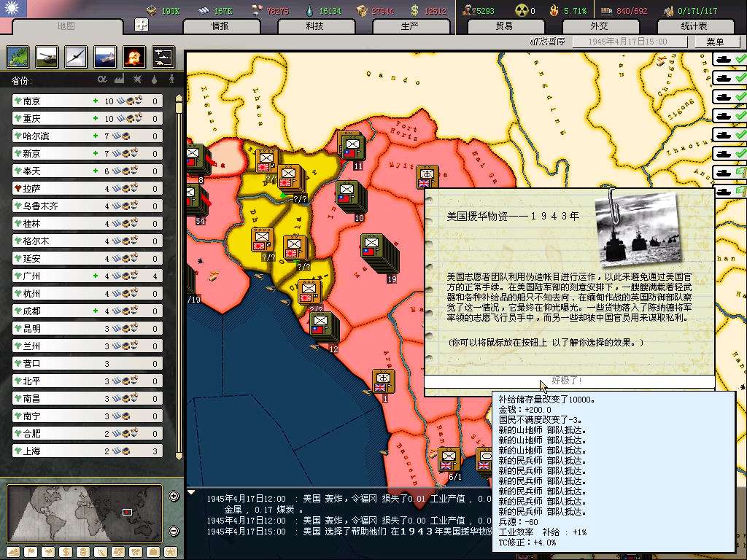This screenshot has width=747, height=560.
Task: Select the explosion icon for active battles
Action: tap(133, 56)
